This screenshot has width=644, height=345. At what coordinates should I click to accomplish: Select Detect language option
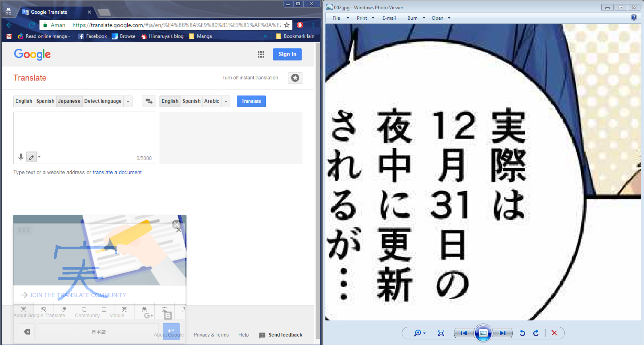(103, 101)
